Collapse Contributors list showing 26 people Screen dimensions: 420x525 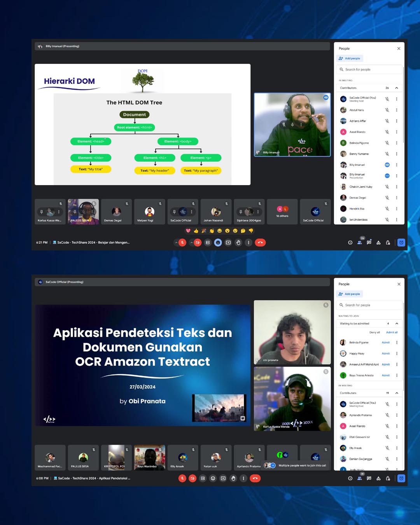click(x=397, y=88)
